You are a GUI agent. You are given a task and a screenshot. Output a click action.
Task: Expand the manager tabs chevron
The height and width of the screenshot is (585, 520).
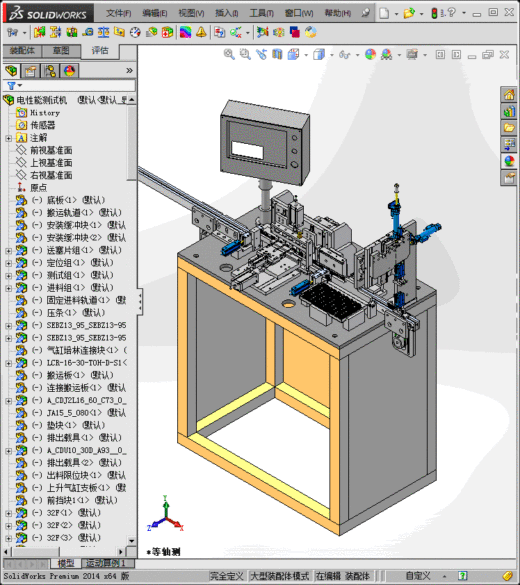pyautogui.click(x=129, y=71)
